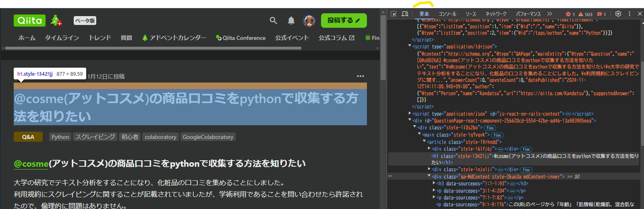Screen dimensions: 644x209
Task: Click the Qiita logo
Action: [x=30, y=21]
